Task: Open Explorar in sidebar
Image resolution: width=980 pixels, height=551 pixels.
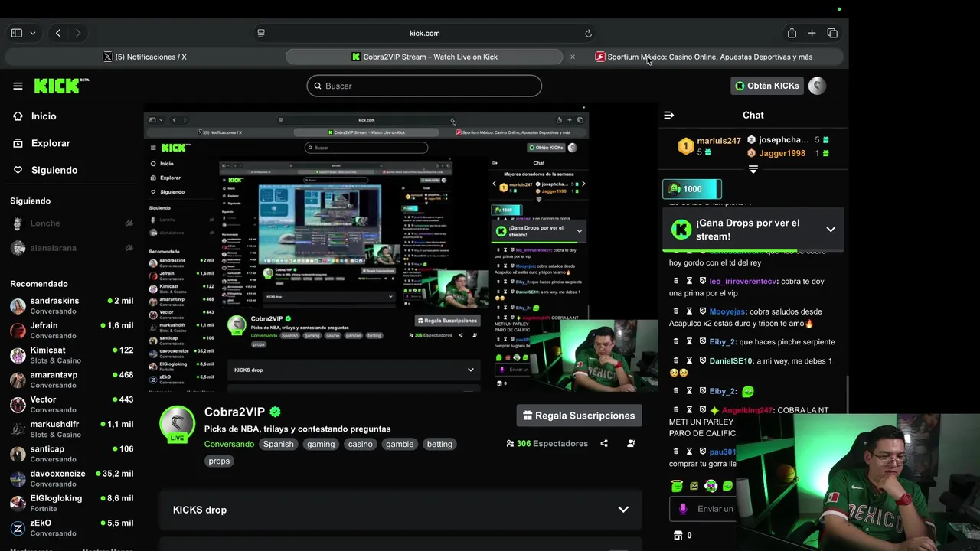Action: pyautogui.click(x=51, y=143)
